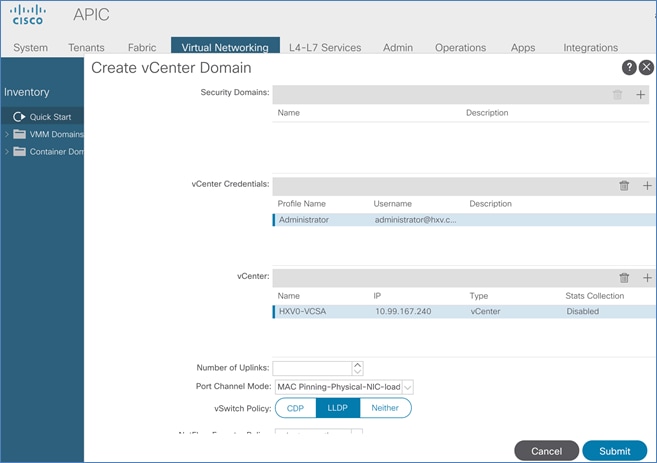Add a Security Domain with plus icon

click(x=642, y=94)
